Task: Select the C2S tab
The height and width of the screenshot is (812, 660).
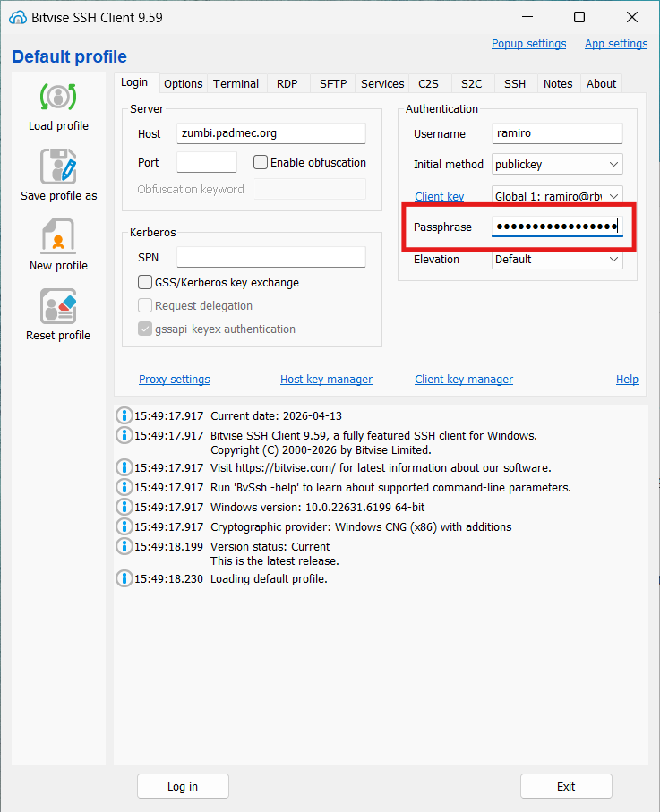Action: [428, 83]
